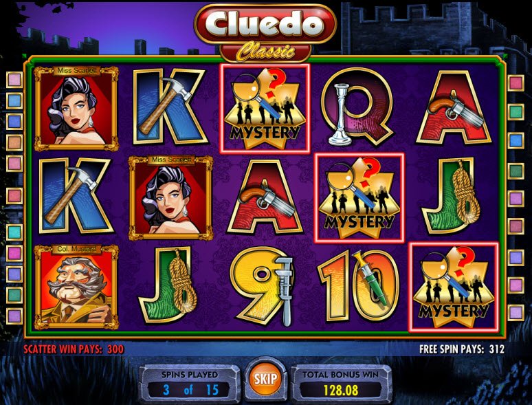Click the A pistol symbol in top-right reel
The image size is (532, 405).
[x=454, y=107]
